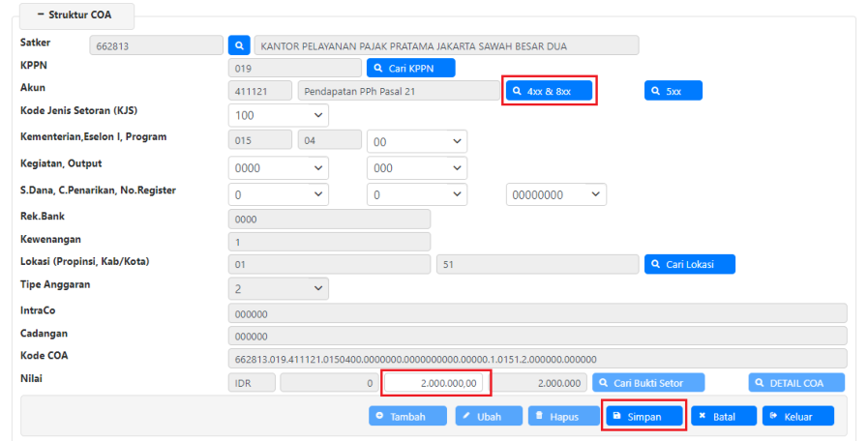Screen dimensions: 868x441
Task: Click the search icon next to Satker
Action: (239, 45)
